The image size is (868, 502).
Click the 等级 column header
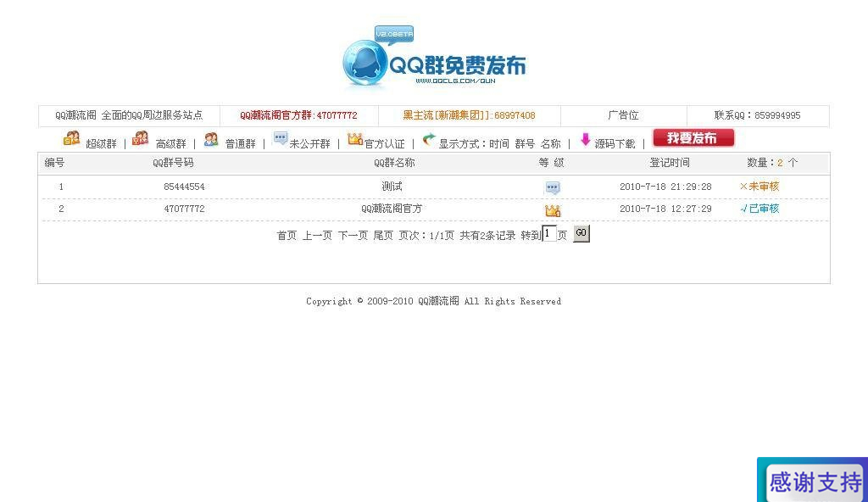(551, 163)
